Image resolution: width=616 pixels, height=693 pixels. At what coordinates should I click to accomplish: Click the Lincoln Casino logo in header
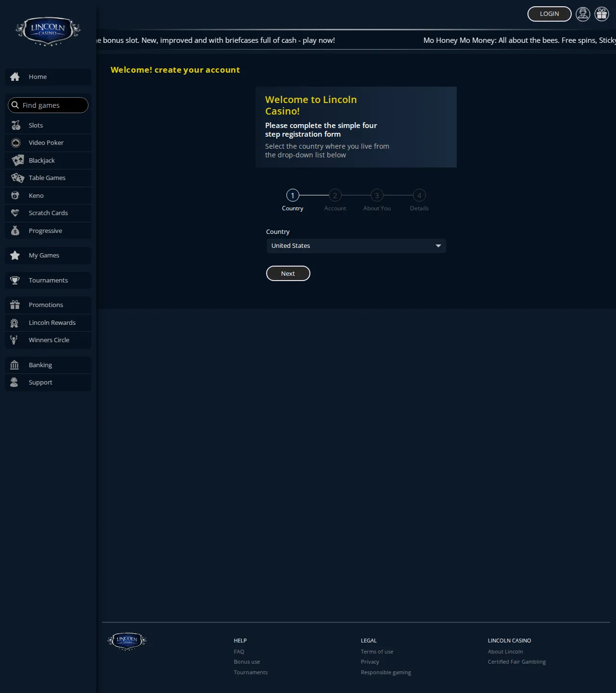coord(48,31)
